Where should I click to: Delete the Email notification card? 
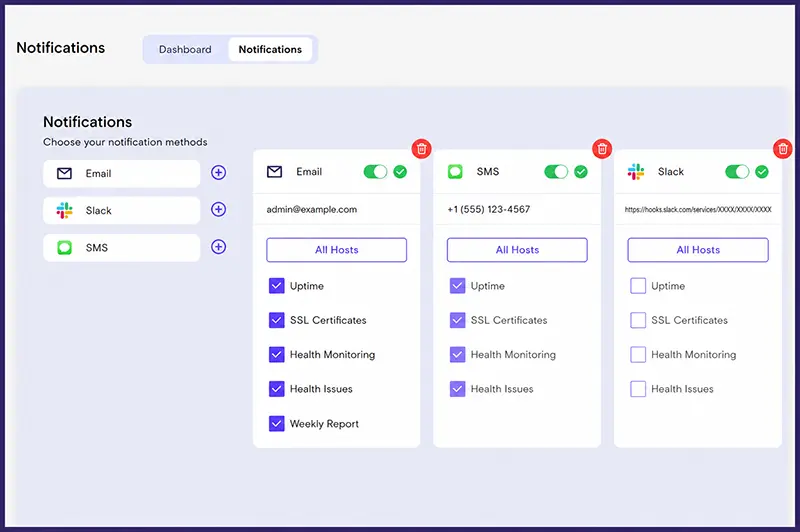click(x=421, y=149)
